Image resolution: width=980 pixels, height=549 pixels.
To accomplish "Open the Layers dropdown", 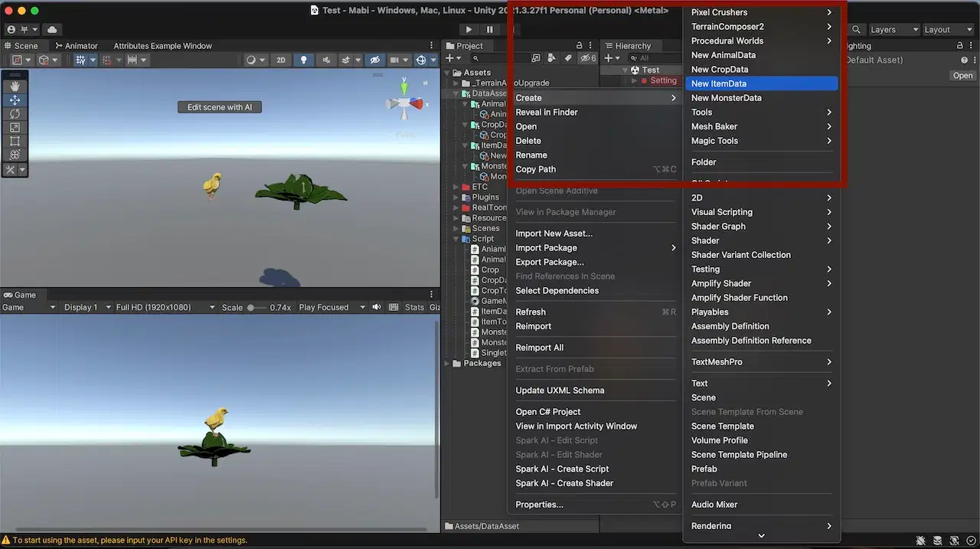I will click(893, 29).
